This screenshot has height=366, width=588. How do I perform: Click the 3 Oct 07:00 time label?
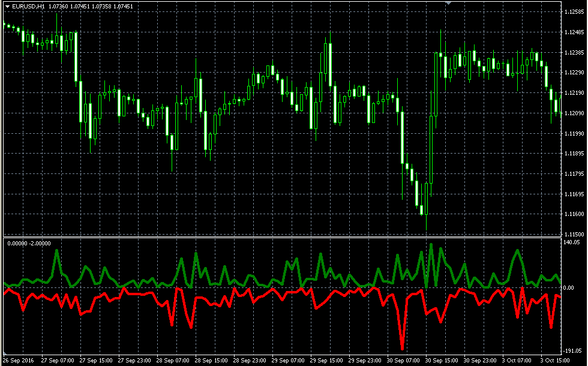coord(517,361)
